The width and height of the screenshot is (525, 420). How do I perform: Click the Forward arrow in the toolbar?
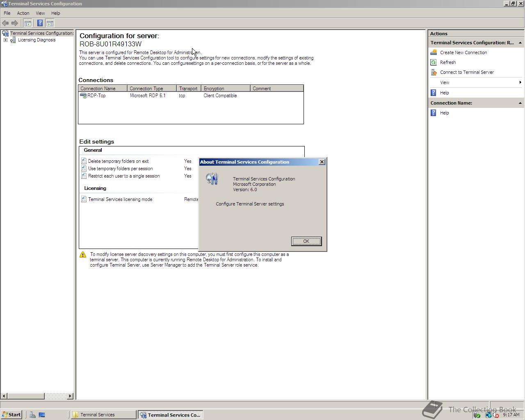15,23
